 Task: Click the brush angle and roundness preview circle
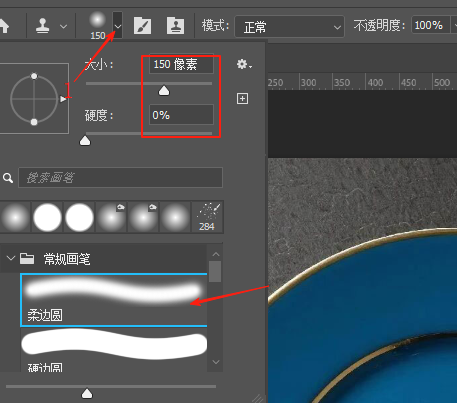click(x=34, y=99)
